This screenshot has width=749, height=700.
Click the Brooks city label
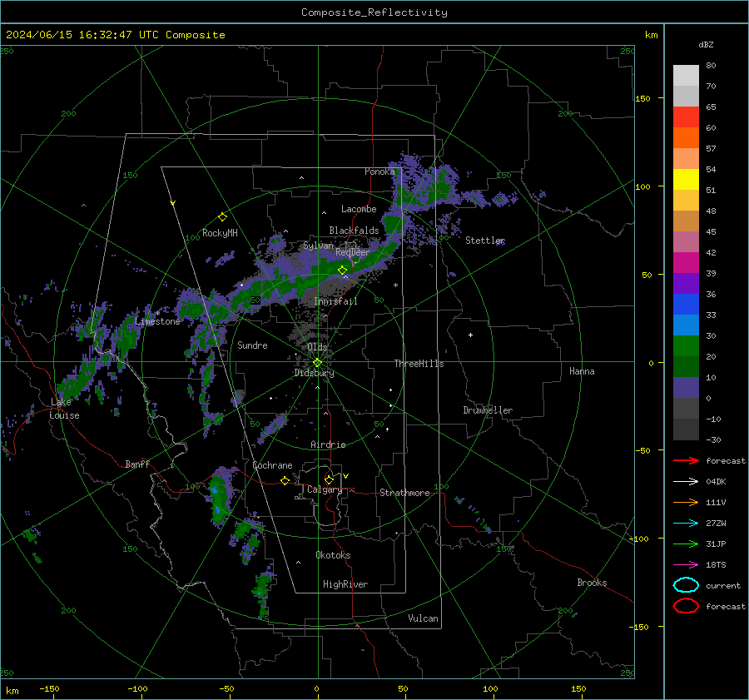pos(592,583)
